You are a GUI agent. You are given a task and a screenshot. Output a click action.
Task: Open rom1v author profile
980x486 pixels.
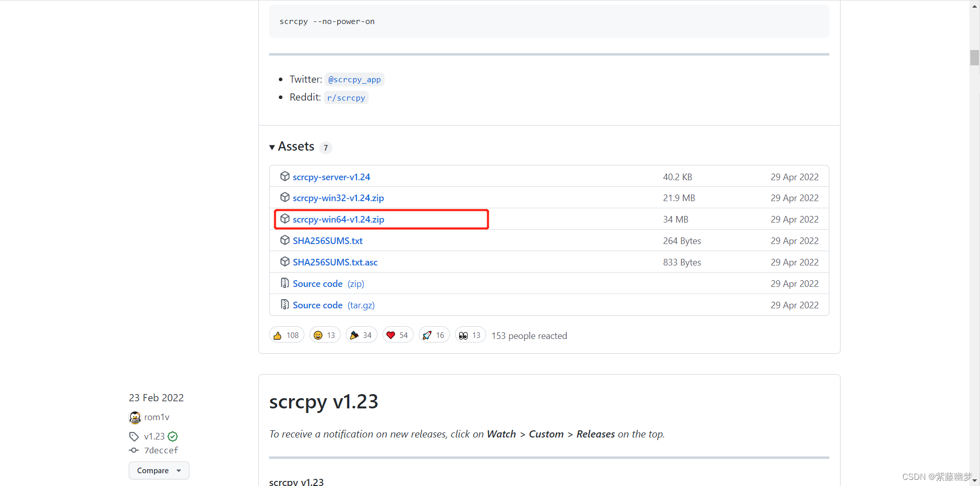pyautogui.click(x=157, y=417)
